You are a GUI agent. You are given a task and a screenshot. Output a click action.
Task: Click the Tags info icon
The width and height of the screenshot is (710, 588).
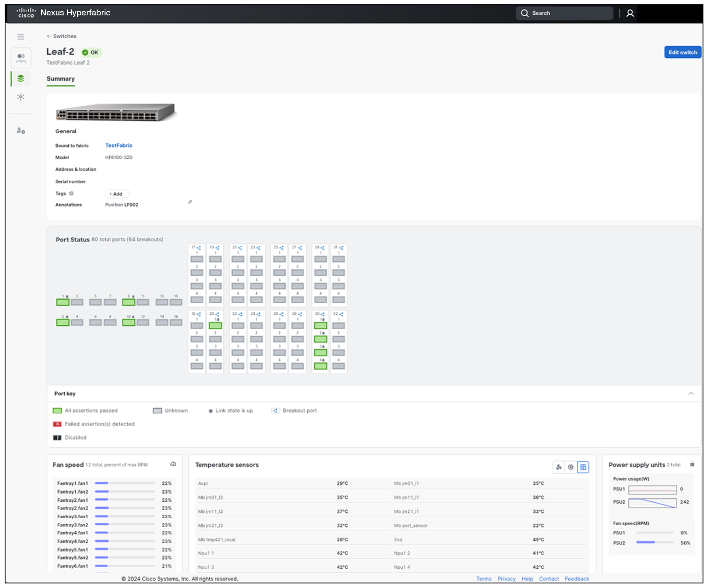pos(71,194)
